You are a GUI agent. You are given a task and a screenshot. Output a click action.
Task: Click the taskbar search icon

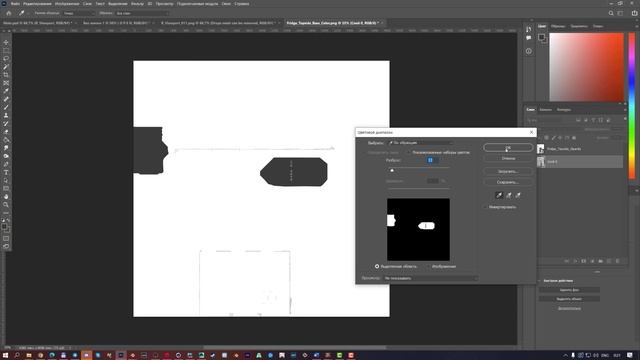pyautogui.click(x=17, y=355)
